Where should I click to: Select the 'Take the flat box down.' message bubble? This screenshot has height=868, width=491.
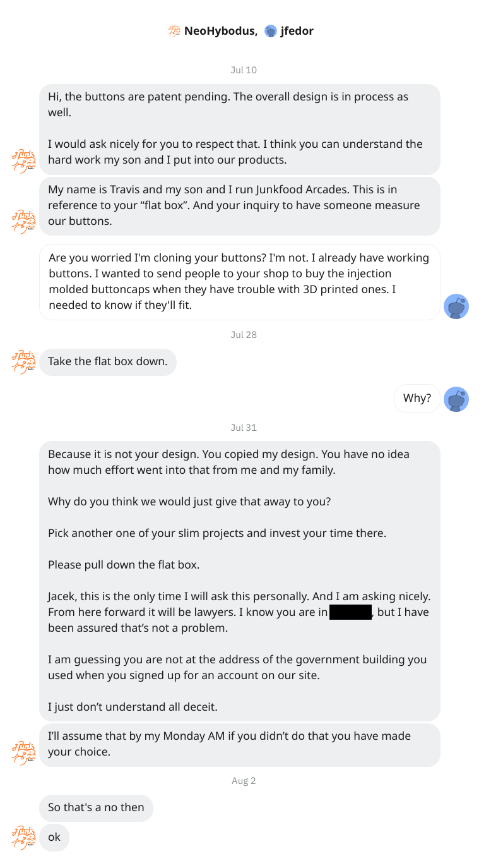coord(108,362)
